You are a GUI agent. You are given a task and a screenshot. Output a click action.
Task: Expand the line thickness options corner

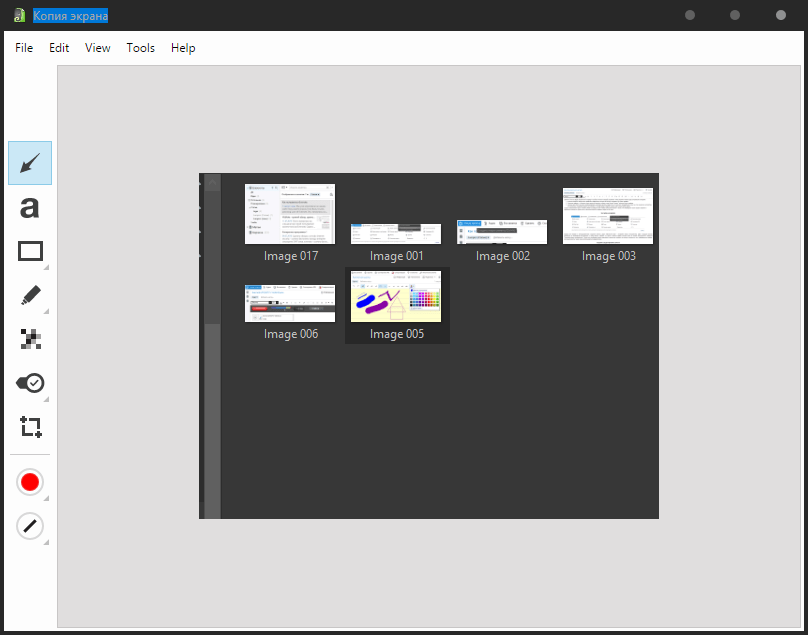46,542
